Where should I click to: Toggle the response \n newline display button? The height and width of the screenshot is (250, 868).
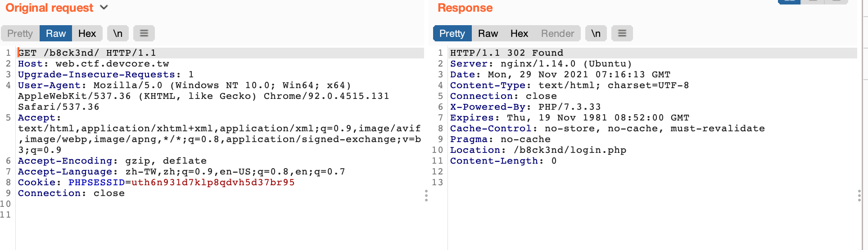click(x=596, y=34)
